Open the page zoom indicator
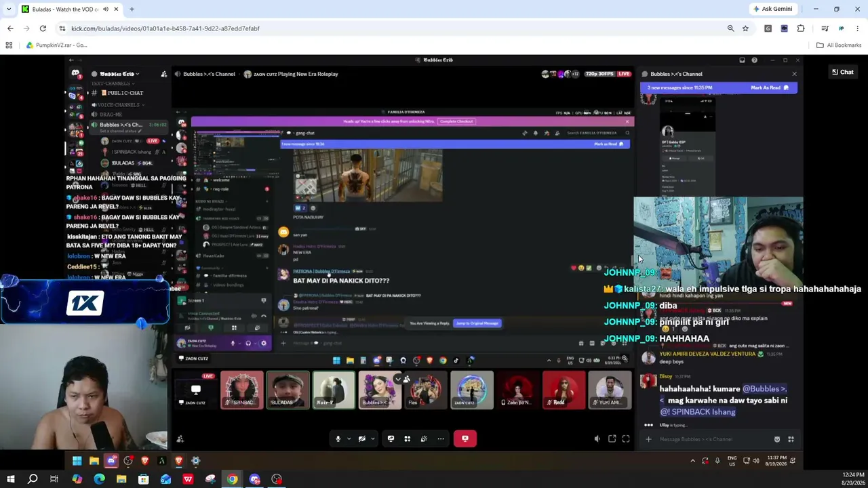 pyautogui.click(x=730, y=28)
